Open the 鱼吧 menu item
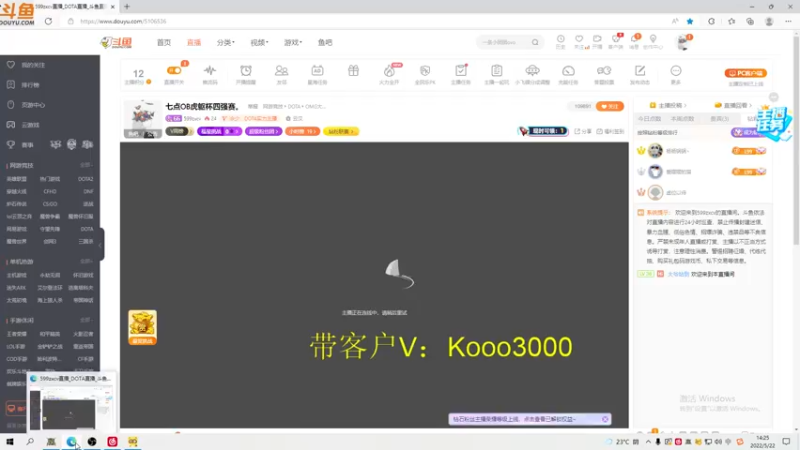 point(325,42)
